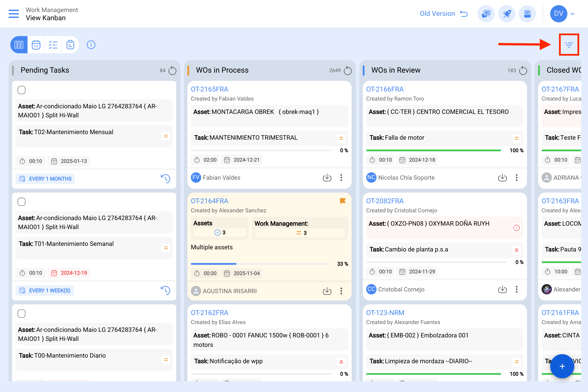Check the T00-Mantenimiento Diario task checkbox
588x392 pixels.
21,314
